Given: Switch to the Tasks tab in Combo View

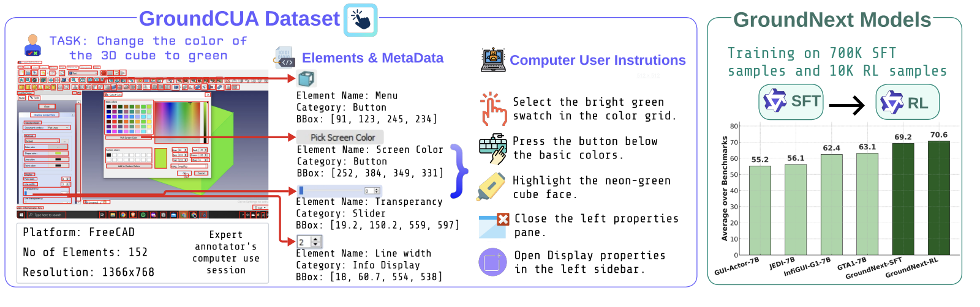Looking at the screenshot, I should tap(36, 98).
